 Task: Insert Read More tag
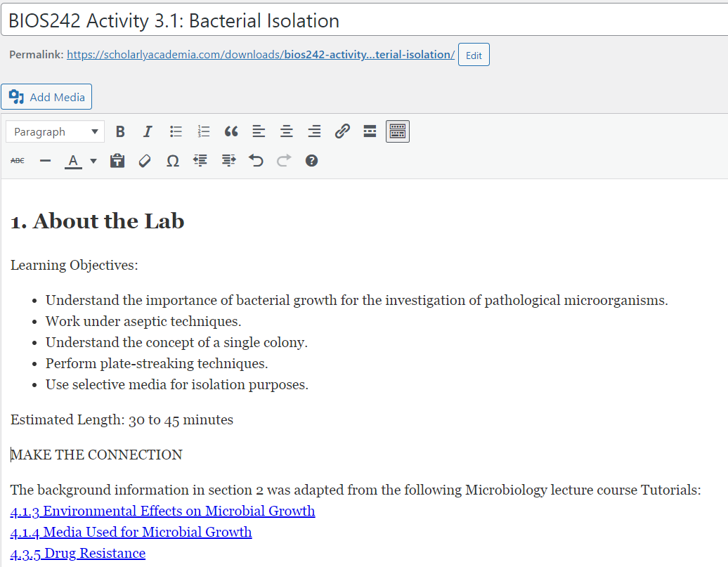(370, 132)
